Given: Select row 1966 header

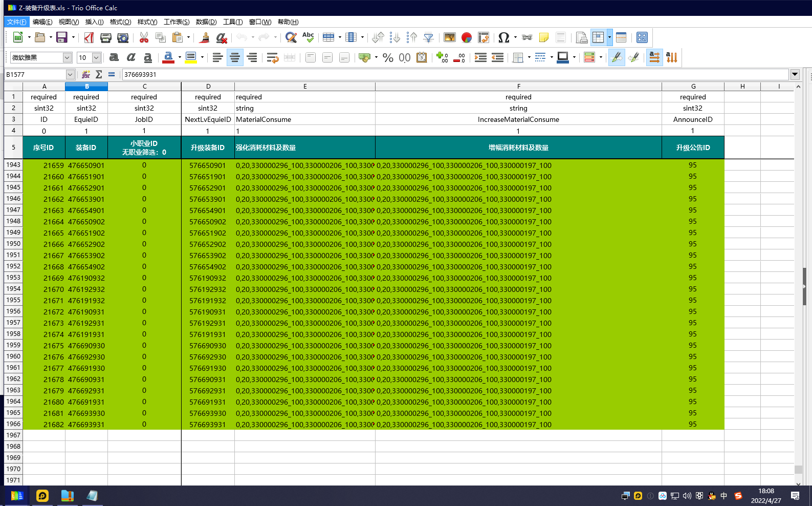Looking at the screenshot, I should tap(13, 424).
